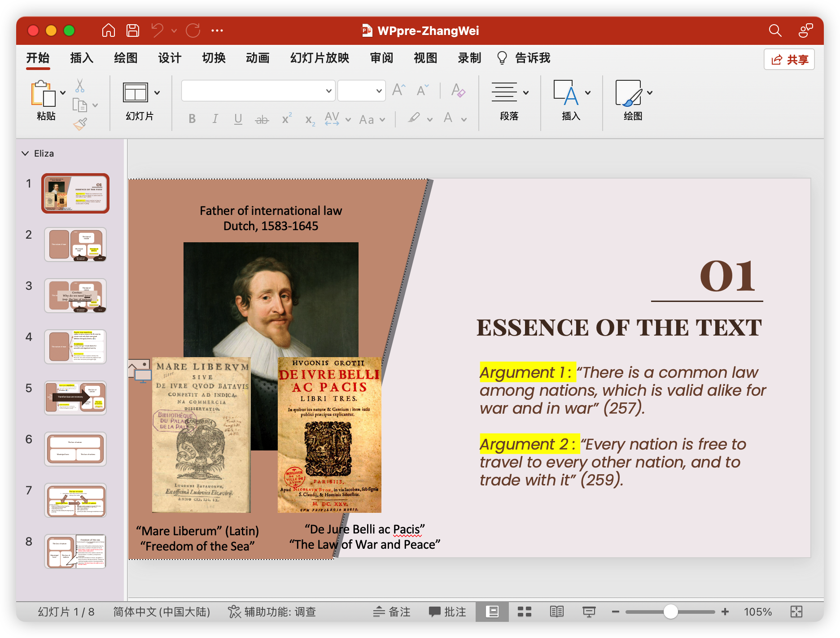Image resolution: width=840 pixels, height=638 pixels.
Task: Expand the new slide layout arrow
Action: [157, 93]
